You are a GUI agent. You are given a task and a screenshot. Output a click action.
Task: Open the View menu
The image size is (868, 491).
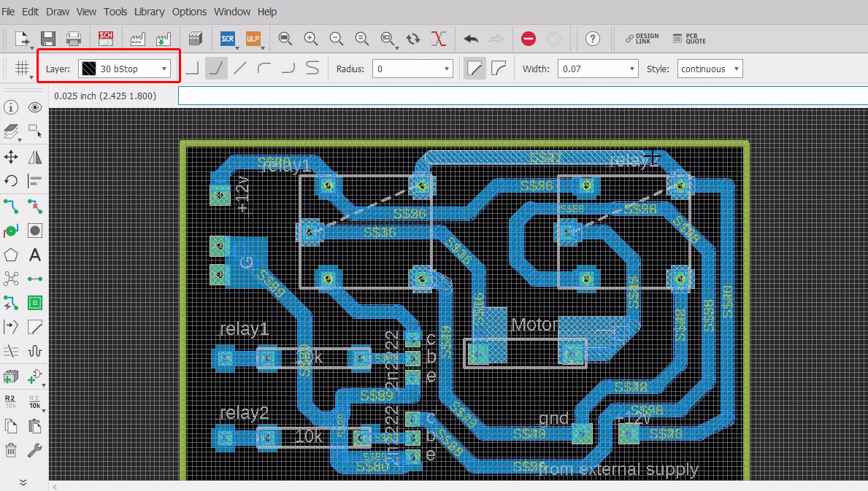click(86, 12)
